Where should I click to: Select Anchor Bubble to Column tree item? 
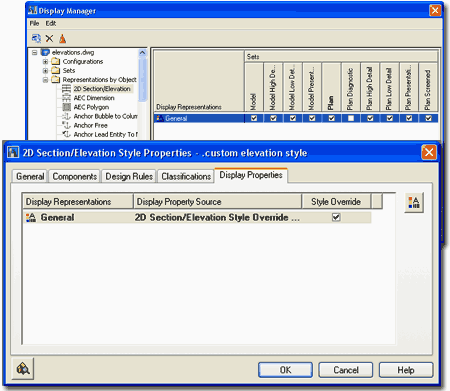105,116
